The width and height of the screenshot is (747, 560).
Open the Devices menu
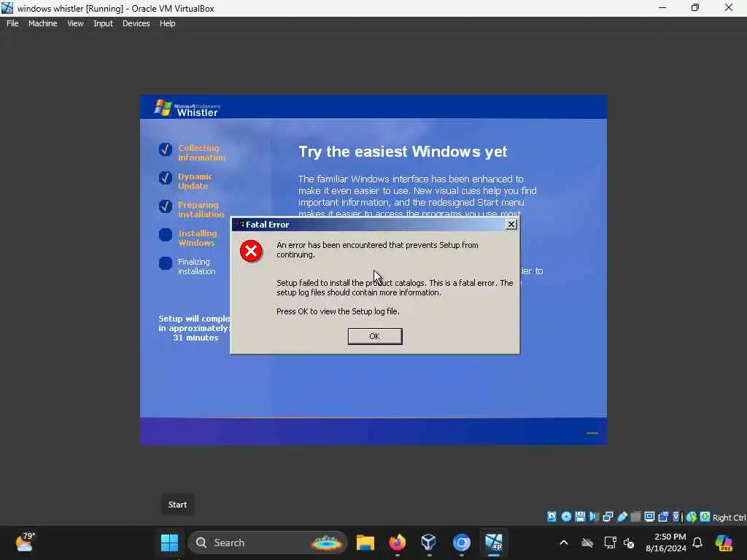[136, 23]
